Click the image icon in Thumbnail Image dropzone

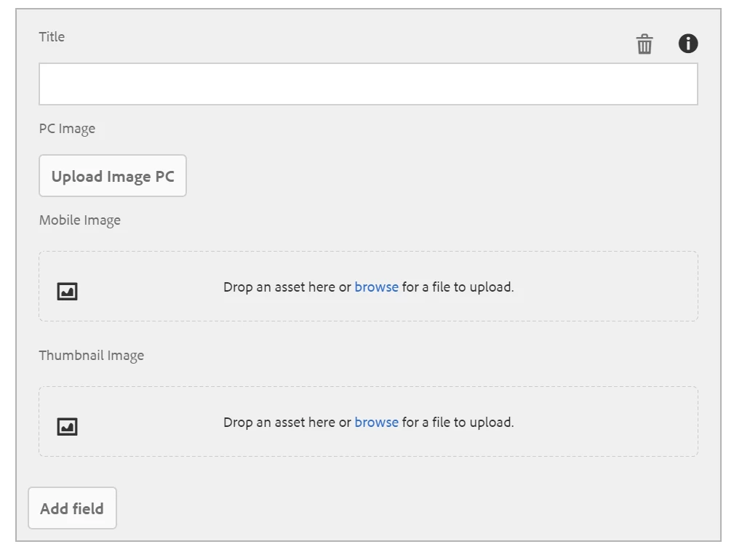click(x=68, y=427)
